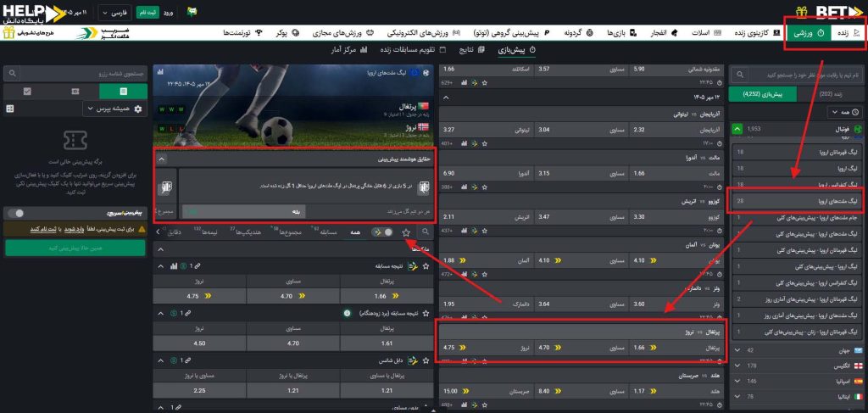Star the آذربایجان vs لیتوانی match

click(x=482, y=143)
